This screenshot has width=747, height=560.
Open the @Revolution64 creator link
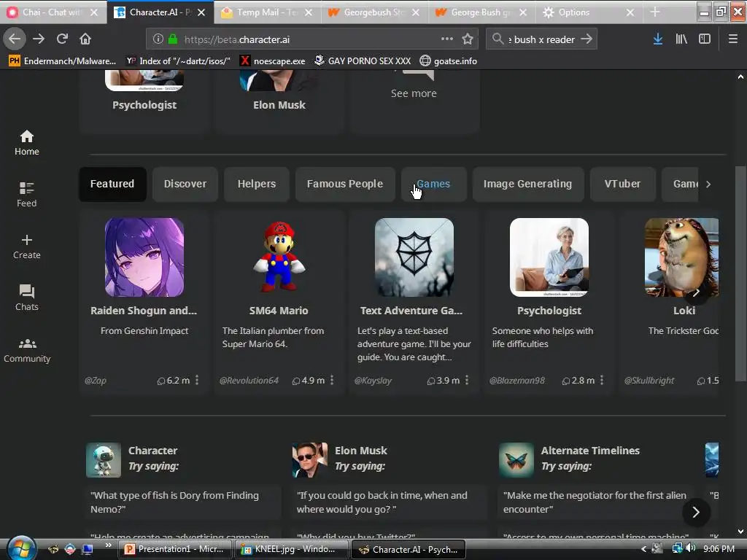coord(249,381)
